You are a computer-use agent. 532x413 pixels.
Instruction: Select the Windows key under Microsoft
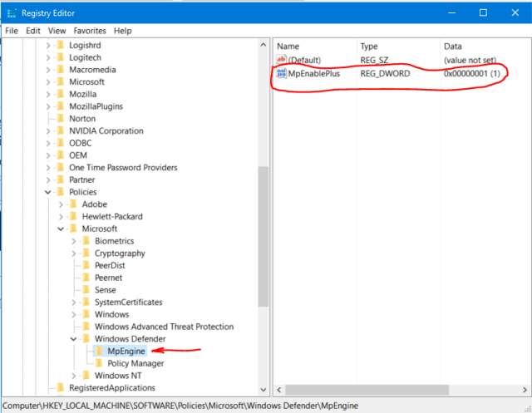pos(111,314)
